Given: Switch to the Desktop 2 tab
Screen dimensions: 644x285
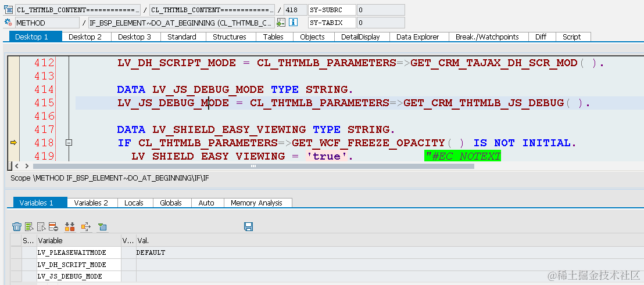Looking at the screenshot, I should [85, 37].
